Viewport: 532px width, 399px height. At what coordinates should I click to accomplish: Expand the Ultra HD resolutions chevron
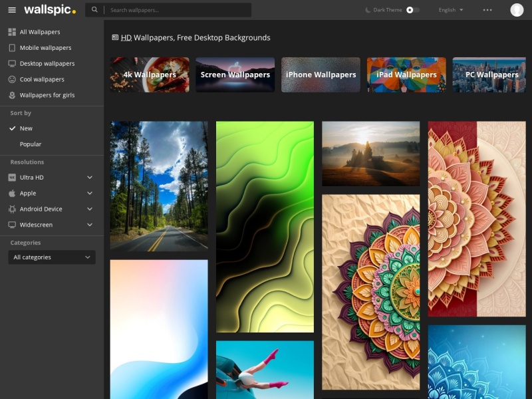click(90, 178)
